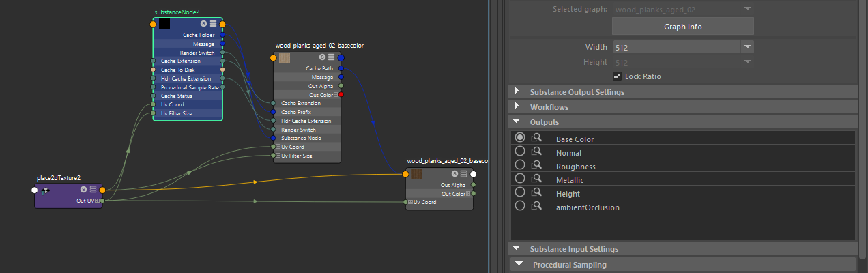Click preview magnifier icon for Normal output
The height and width of the screenshot is (273, 868).
[x=536, y=153]
